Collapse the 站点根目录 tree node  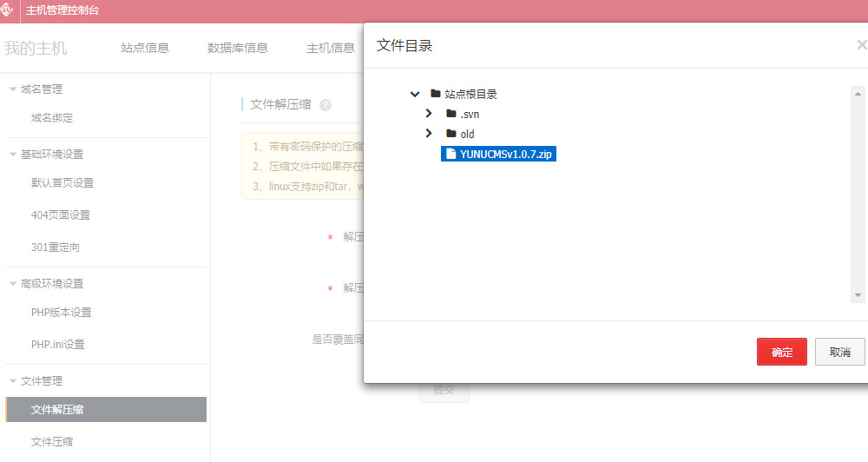pyautogui.click(x=415, y=94)
